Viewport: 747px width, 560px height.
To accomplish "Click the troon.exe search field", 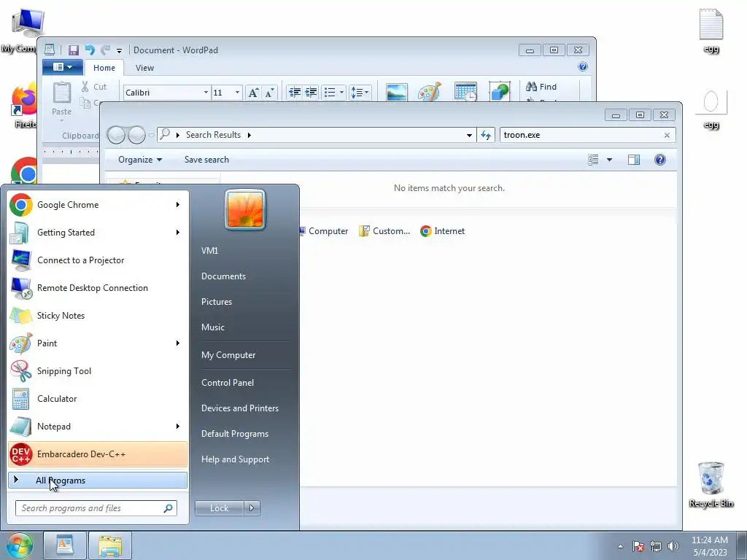I will (x=581, y=135).
